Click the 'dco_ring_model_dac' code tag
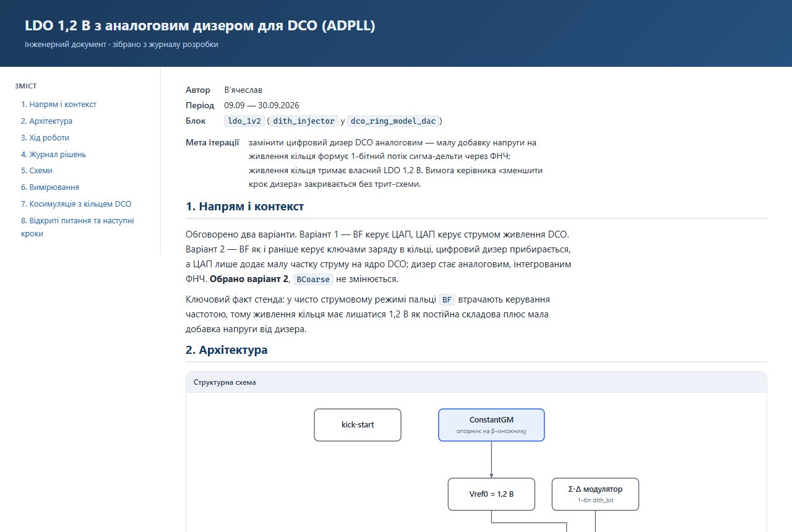The height and width of the screenshot is (532, 792). (395, 121)
